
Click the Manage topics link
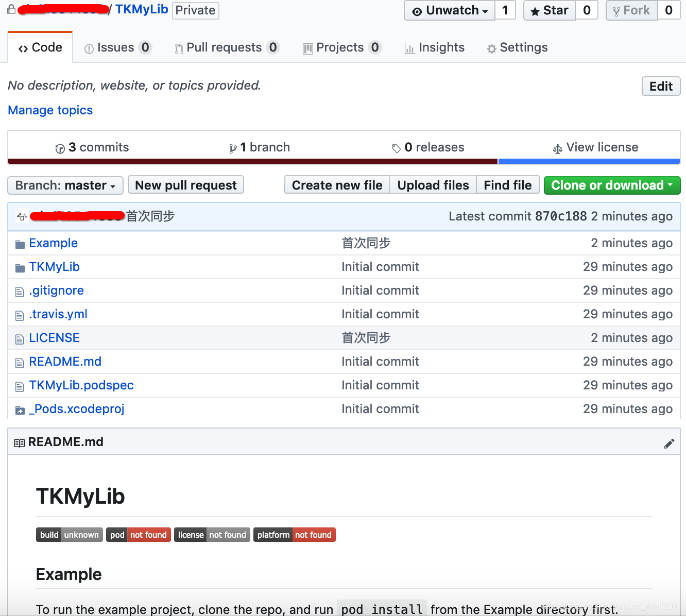50,110
